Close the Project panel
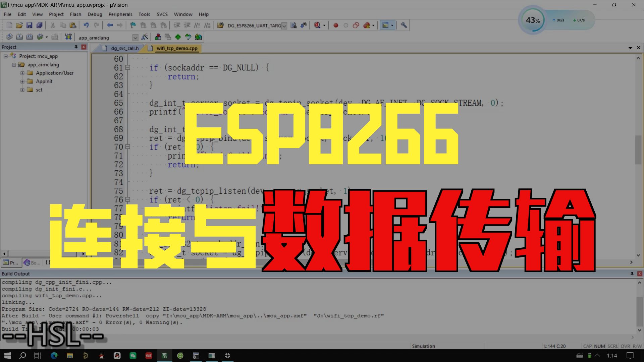This screenshot has width=644, height=362. pyautogui.click(x=84, y=47)
